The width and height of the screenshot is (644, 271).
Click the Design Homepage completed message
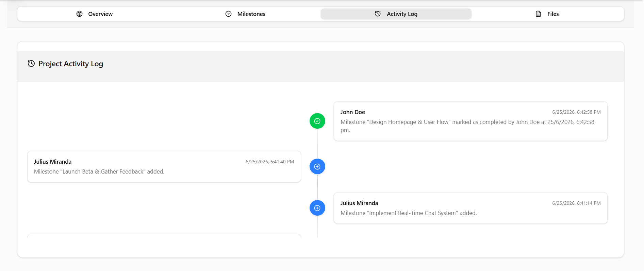click(x=467, y=126)
